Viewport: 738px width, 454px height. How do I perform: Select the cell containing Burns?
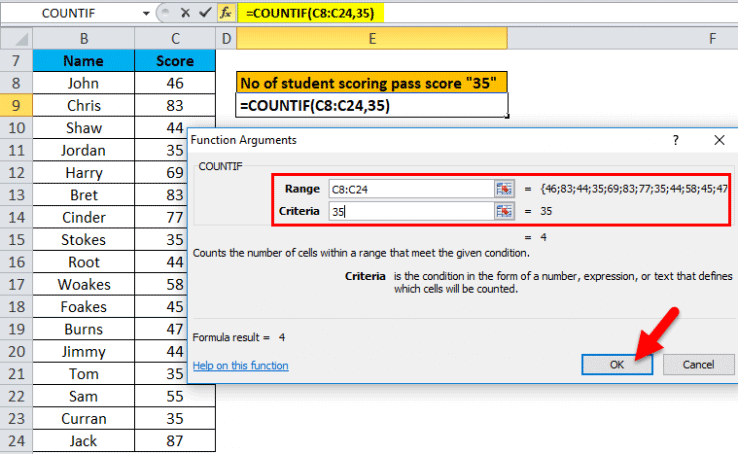[x=84, y=329]
